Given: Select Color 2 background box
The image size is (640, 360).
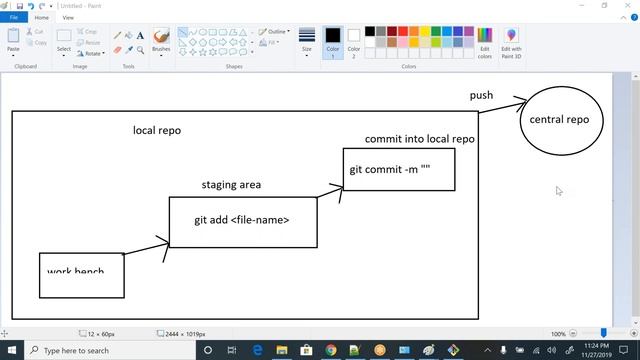Looking at the screenshot, I should coord(353,43).
